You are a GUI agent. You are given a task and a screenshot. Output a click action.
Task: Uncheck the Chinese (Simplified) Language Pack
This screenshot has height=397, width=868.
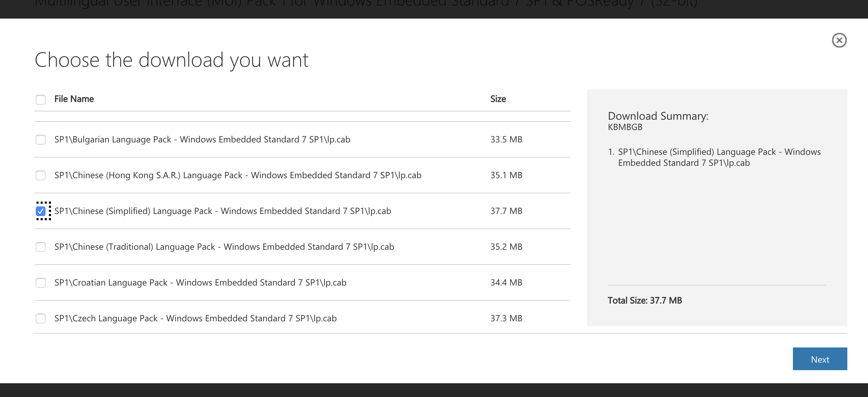(41, 211)
